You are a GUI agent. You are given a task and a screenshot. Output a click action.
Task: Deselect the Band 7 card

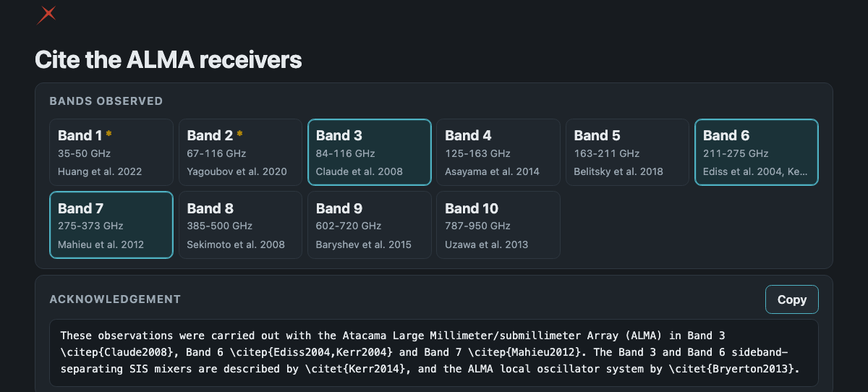point(111,225)
